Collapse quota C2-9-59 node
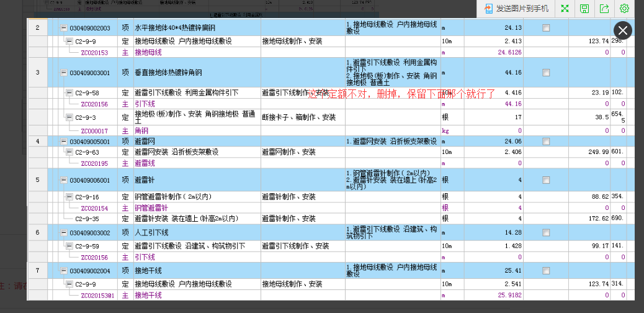Image resolution: width=644 pixels, height=313 pixels. (x=69, y=247)
